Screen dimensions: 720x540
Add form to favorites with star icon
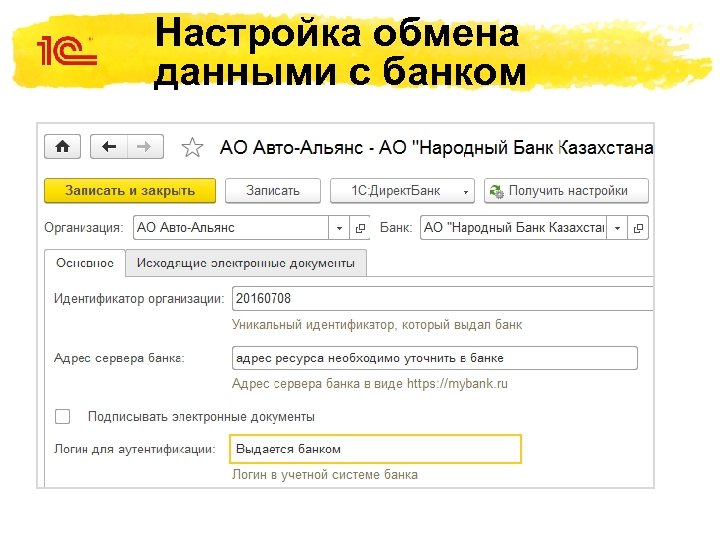coord(192,147)
